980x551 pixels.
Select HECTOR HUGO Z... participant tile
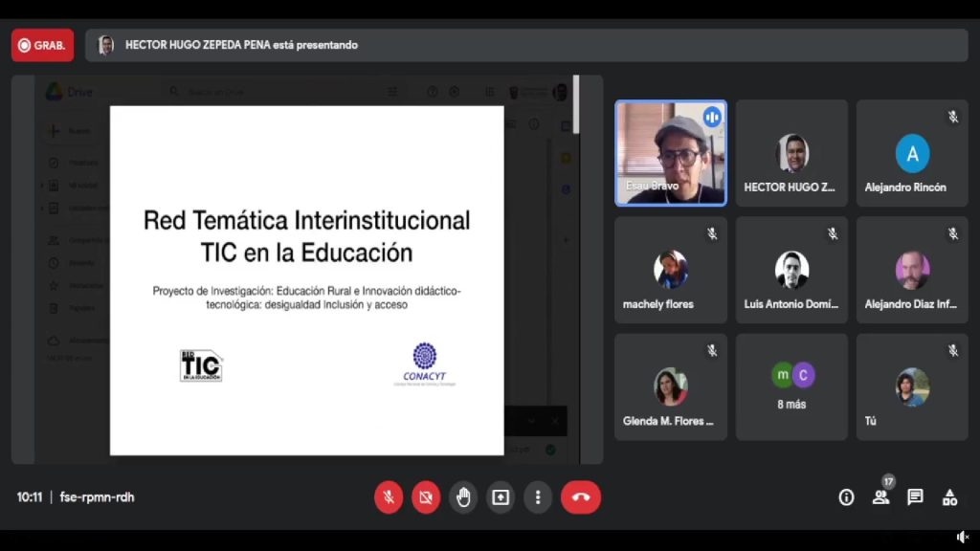791,153
